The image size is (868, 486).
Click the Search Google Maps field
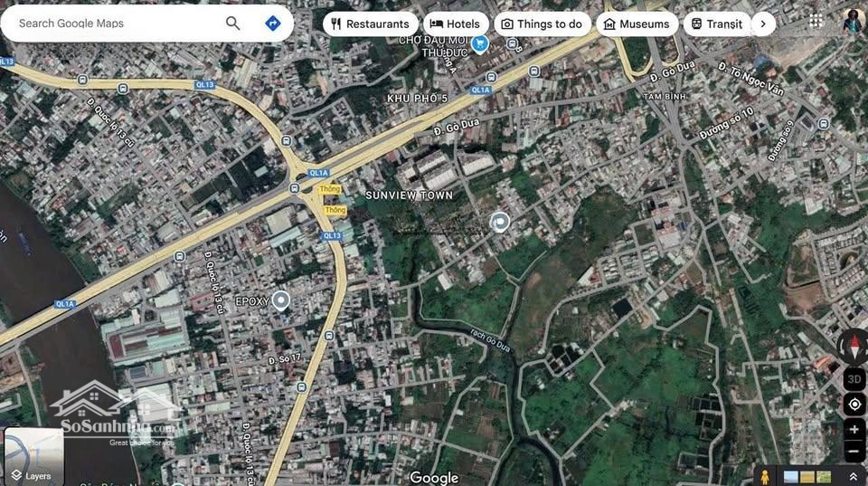118,24
